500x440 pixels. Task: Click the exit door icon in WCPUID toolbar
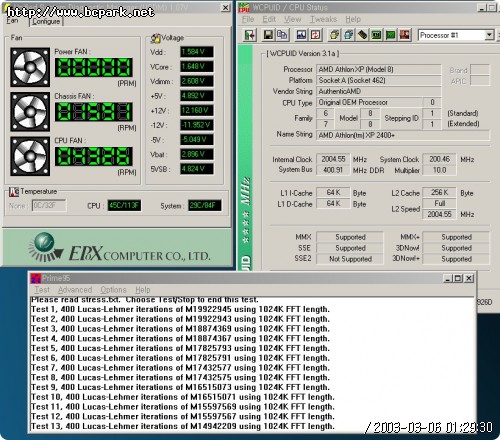250,35
